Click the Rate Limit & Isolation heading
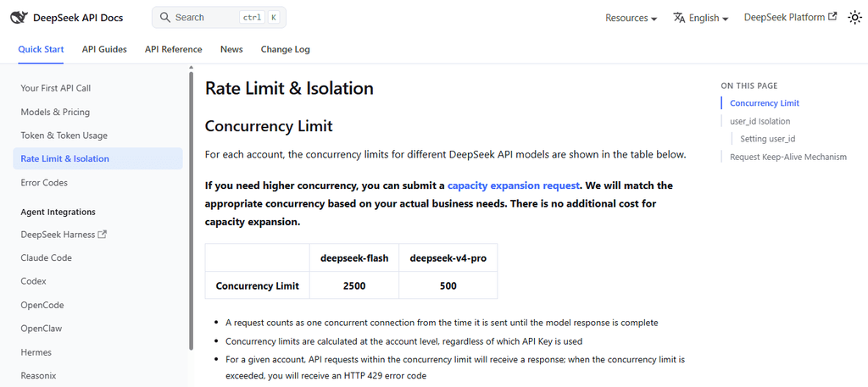The image size is (868, 387). (289, 88)
